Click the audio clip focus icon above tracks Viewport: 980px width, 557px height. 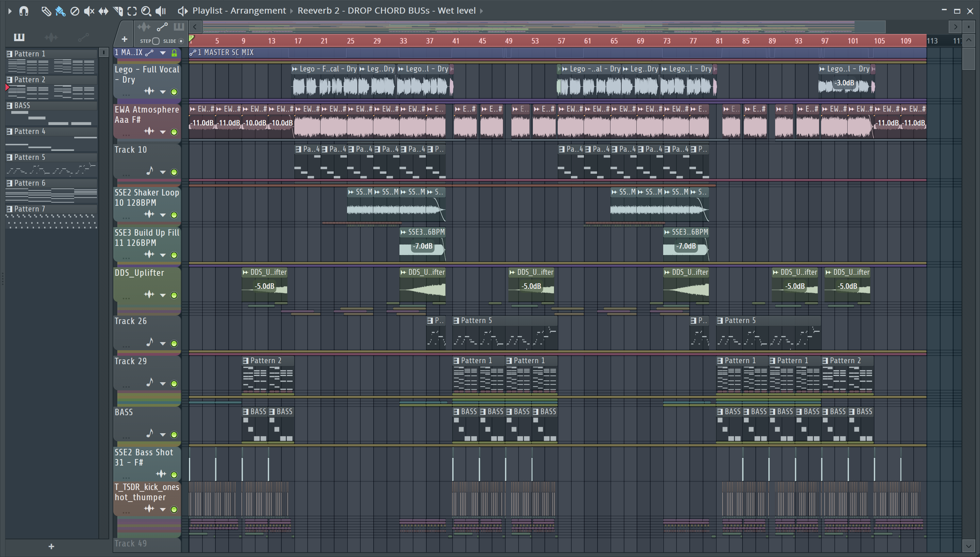pyautogui.click(x=144, y=27)
